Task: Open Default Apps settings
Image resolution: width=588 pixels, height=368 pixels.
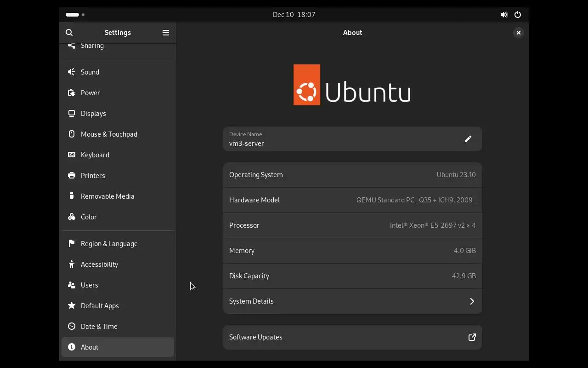Action: (118, 305)
